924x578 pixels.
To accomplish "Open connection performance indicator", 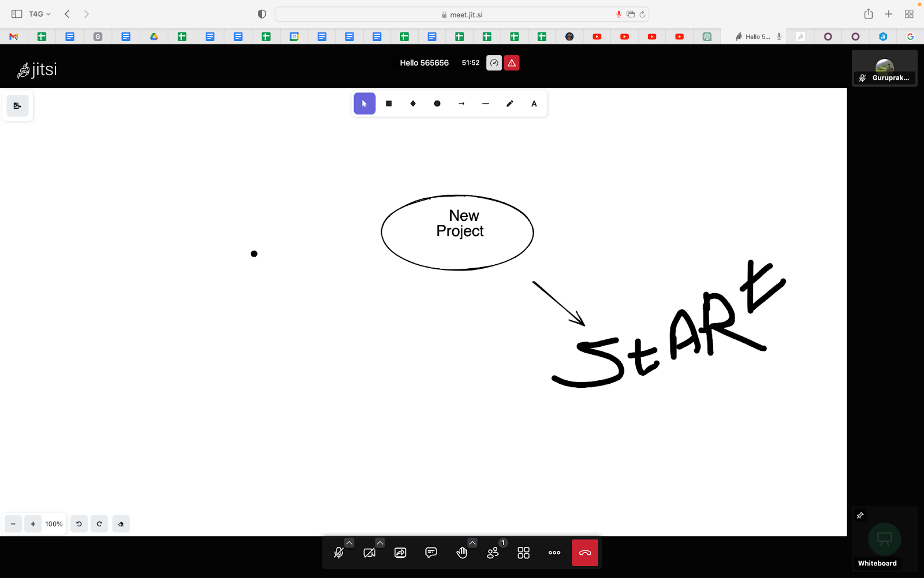I will tap(494, 63).
